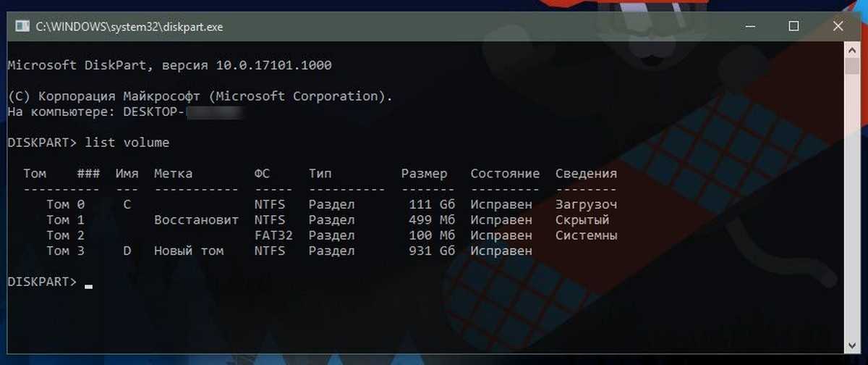The width and height of the screenshot is (868, 365).
Task: Click the "list volume" command text
Action: (x=127, y=143)
